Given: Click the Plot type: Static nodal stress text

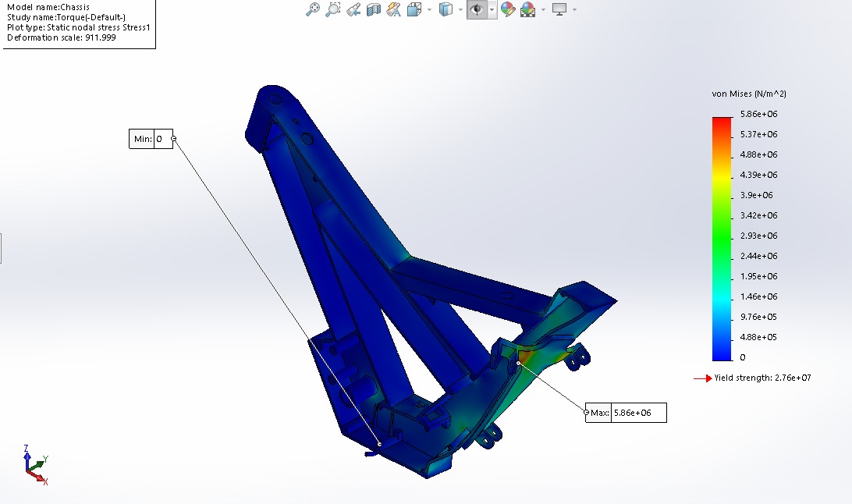Looking at the screenshot, I should (78, 27).
